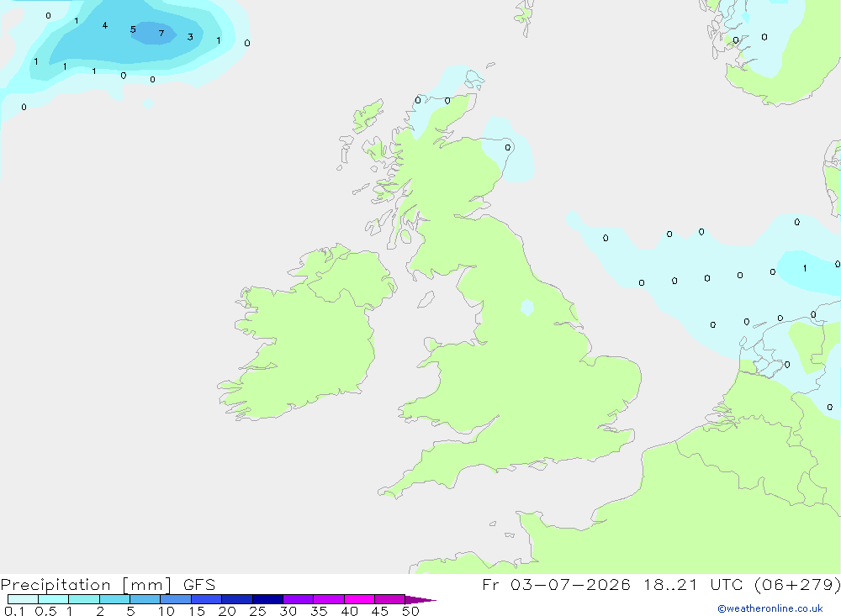
Task: Click the legend label '25'
Action: 257,611
